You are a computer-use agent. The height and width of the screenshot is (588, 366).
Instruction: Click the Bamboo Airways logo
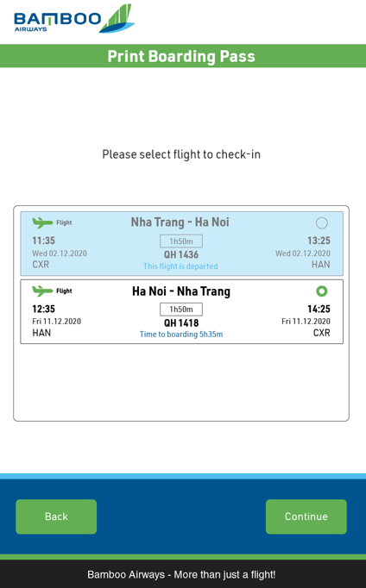click(74, 19)
